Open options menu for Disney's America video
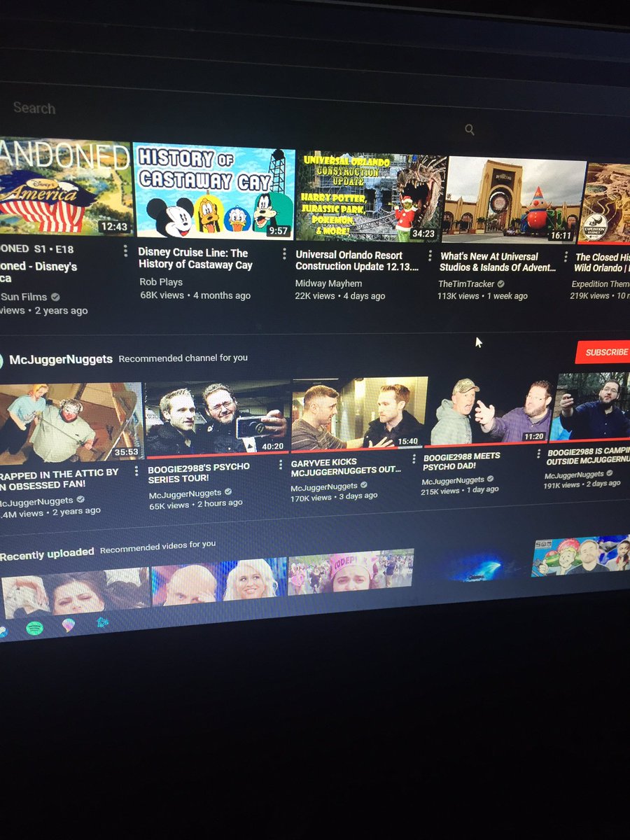 pos(125,251)
